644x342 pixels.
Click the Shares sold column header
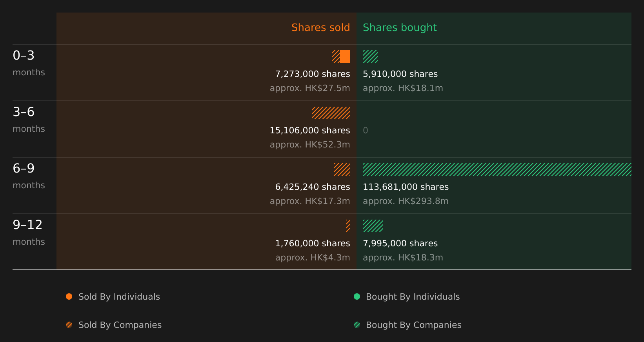(x=321, y=27)
